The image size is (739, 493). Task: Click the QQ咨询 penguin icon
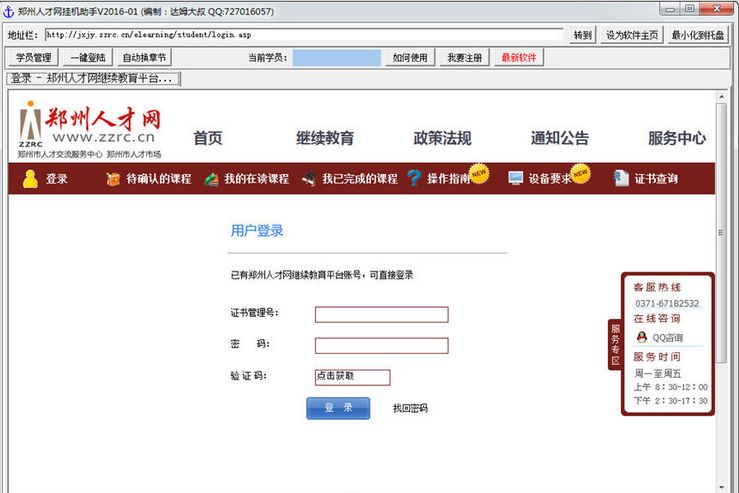641,338
